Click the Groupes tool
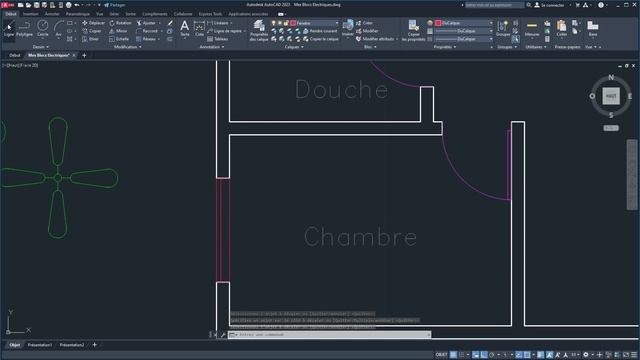 [503, 29]
